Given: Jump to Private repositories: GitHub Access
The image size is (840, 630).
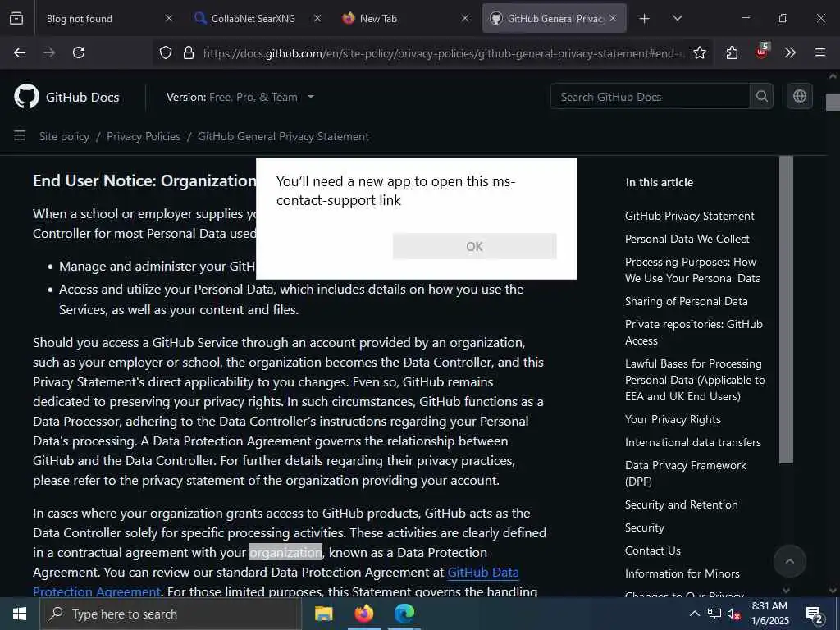Looking at the screenshot, I should pos(694,332).
